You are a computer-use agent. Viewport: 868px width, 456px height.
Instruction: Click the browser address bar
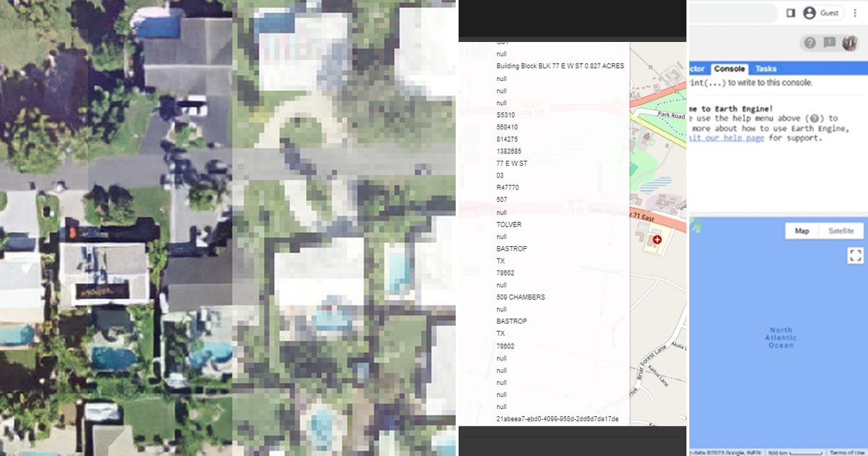pyautogui.click(x=732, y=13)
